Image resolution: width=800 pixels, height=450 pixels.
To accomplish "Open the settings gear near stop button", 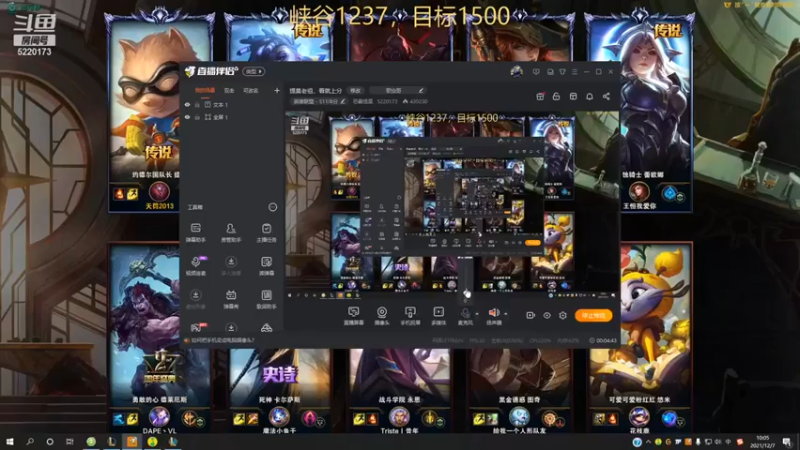I will (563, 315).
